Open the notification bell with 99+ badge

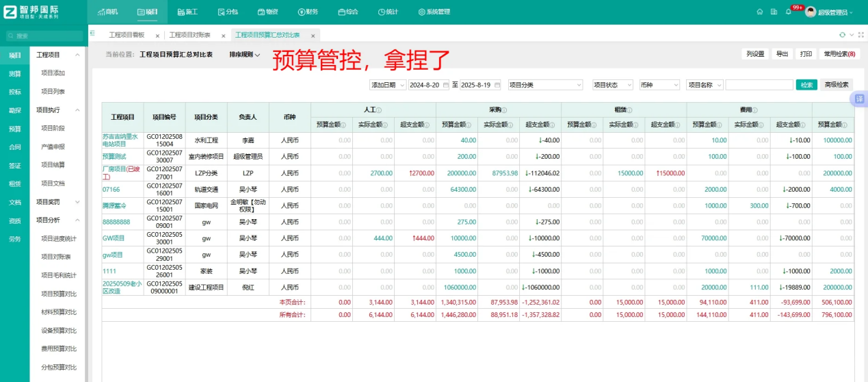tap(789, 12)
